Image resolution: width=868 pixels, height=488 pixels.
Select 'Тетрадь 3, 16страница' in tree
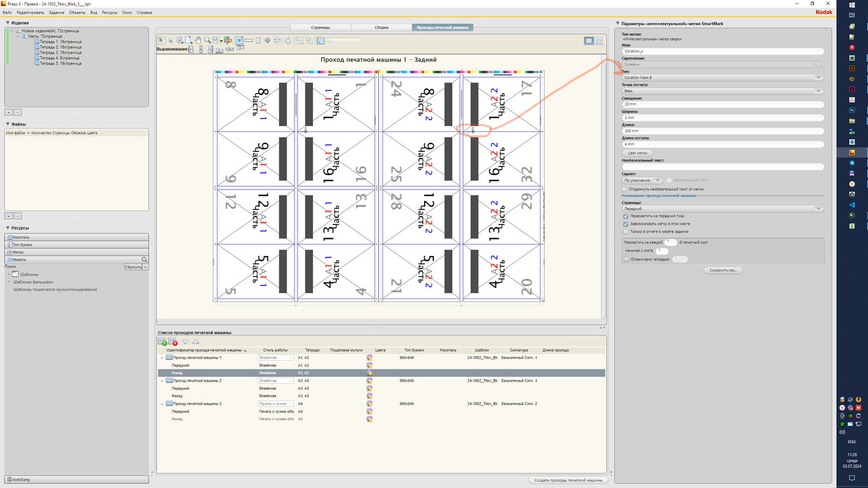pos(60,53)
